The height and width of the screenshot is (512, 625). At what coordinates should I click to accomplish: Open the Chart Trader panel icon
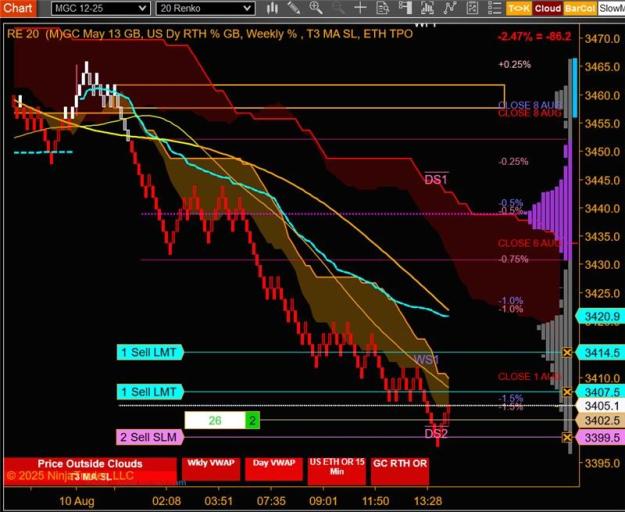pyautogui.click(x=405, y=8)
